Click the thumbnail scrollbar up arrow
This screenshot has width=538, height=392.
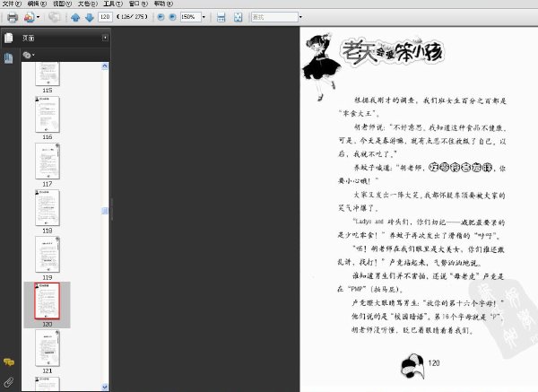click(x=105, y=66)
